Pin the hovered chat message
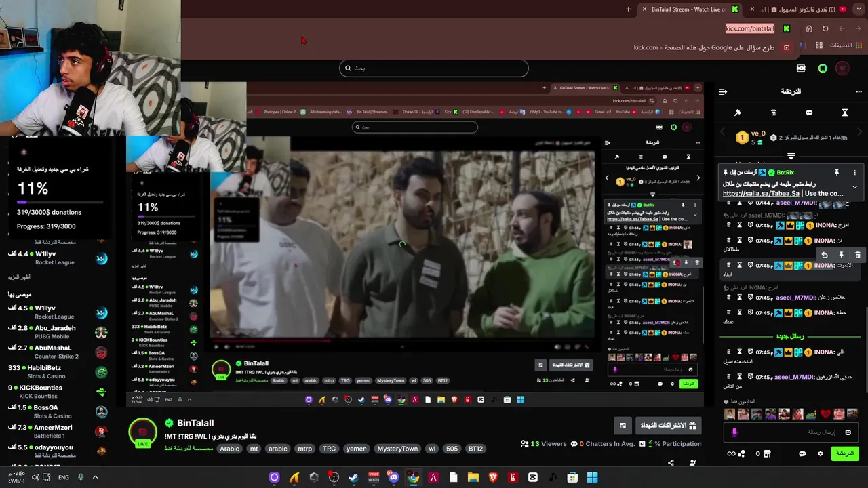The height and width of the screenshot is (488, 868). point(841,255)
